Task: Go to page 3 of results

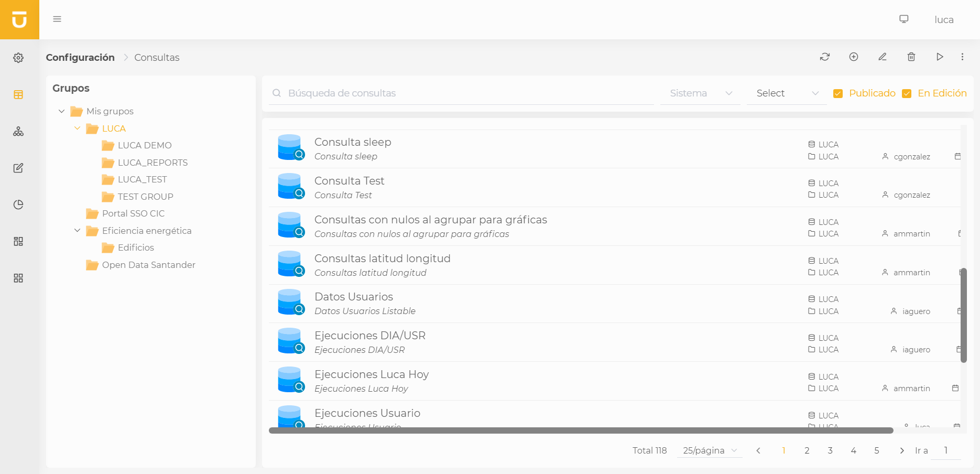Action: pyautogui.click(x=830, y=450)
